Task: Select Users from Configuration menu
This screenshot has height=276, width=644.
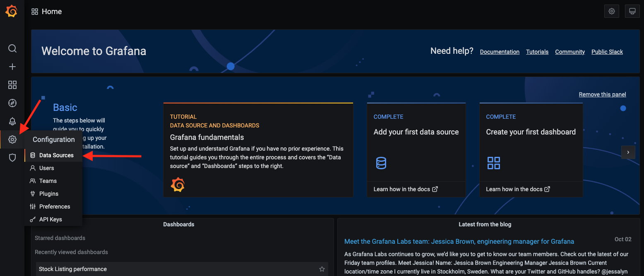Action: point(53,168)
